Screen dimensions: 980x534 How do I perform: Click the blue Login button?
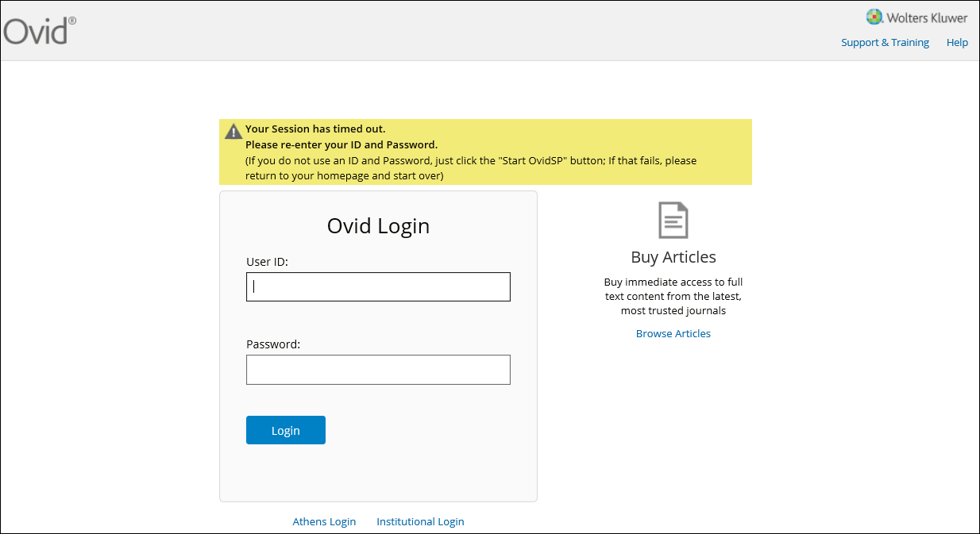pyautogui.click(x=286, y=430)
